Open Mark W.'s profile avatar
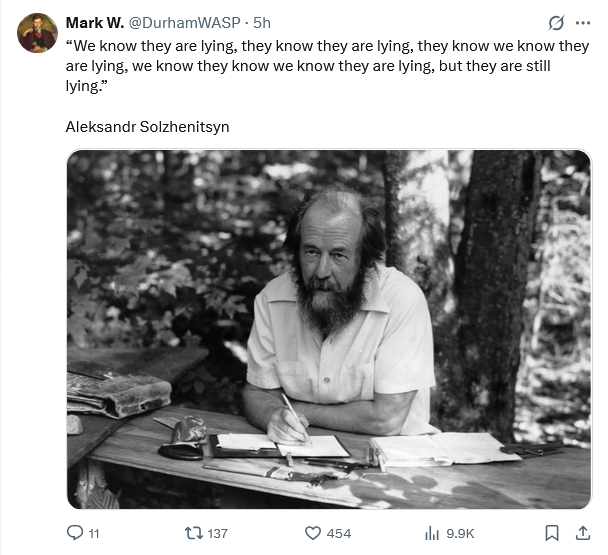This screenshot has height=555, width=608. click(x=38, y=33)
